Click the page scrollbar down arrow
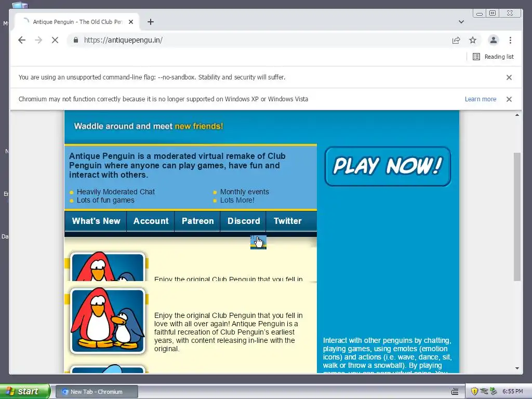This screenshot has height=399, width=532. coord(517,368)
